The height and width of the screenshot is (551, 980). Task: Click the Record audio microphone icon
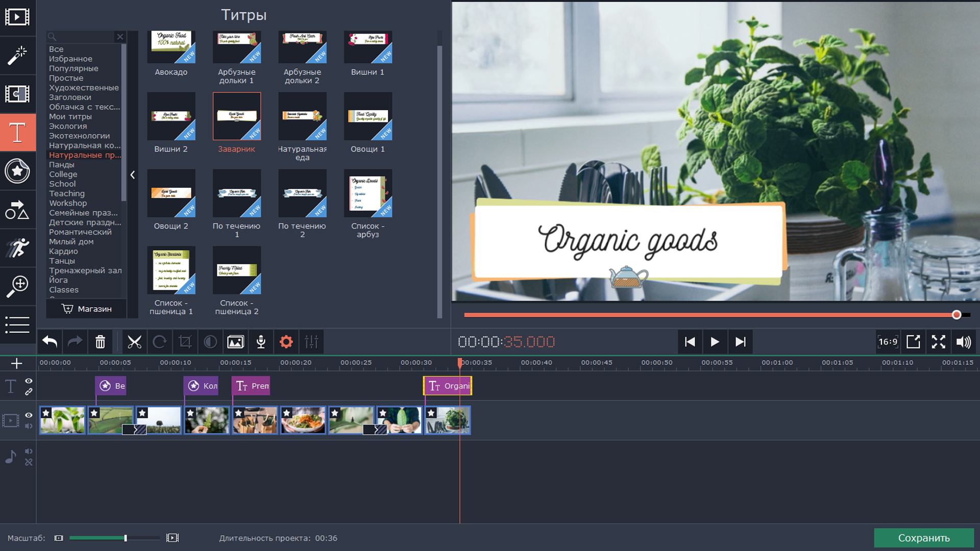[261, 342]
